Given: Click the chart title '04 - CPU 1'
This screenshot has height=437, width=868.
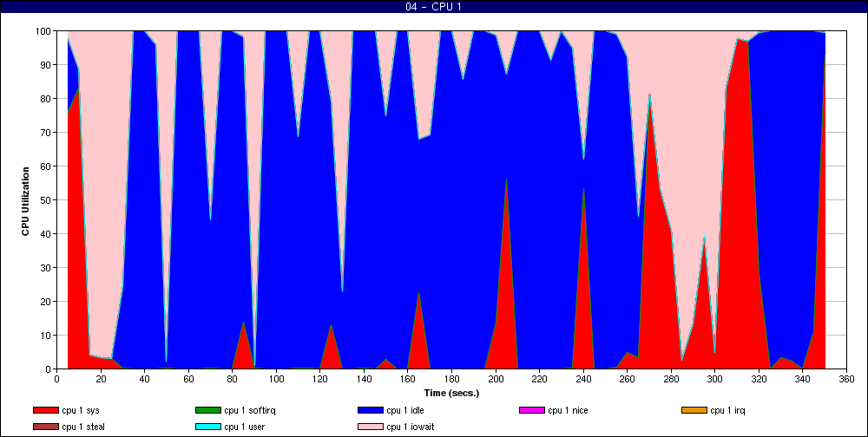Looking at the screenshot, I should [434, 7].
